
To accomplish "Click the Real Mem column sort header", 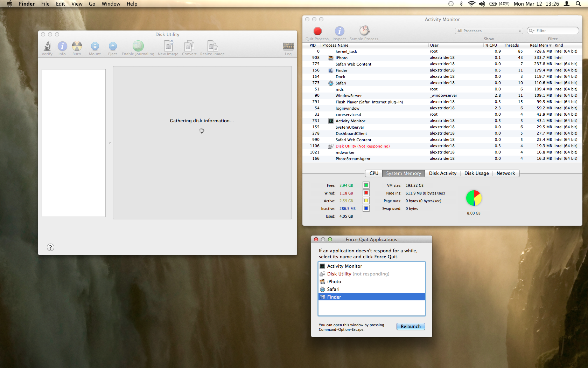I will click(539, 45).
